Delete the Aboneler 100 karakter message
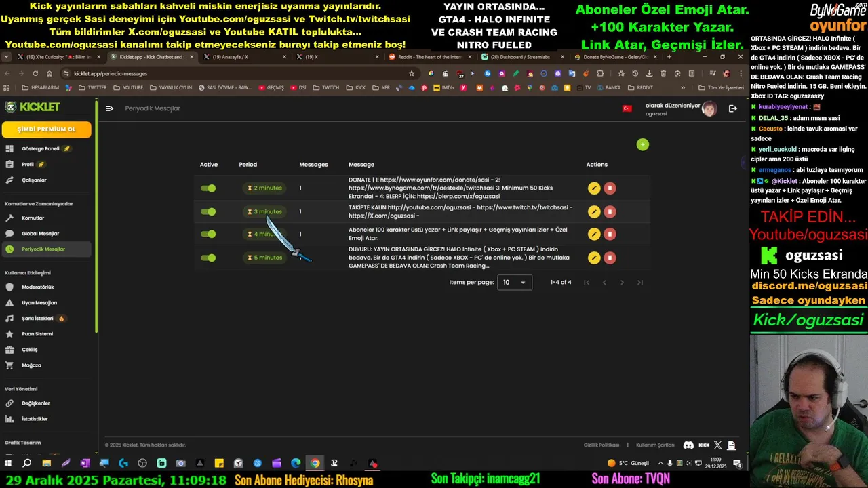 click(x=610, y=234)
